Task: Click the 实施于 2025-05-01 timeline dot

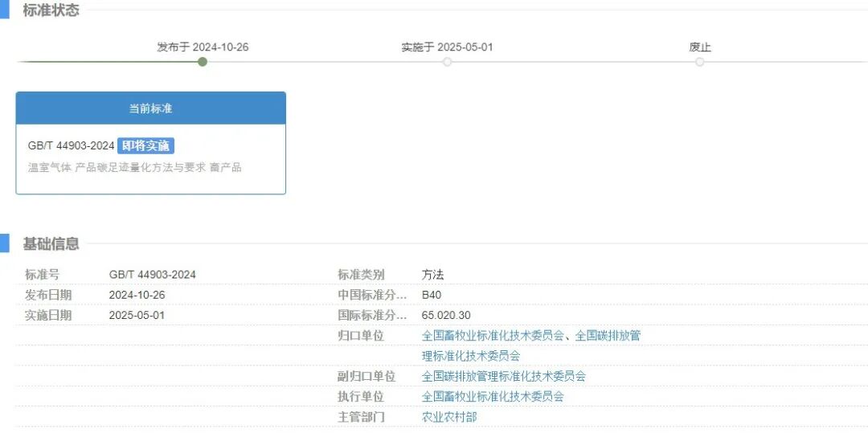Action: coord(448,62)
